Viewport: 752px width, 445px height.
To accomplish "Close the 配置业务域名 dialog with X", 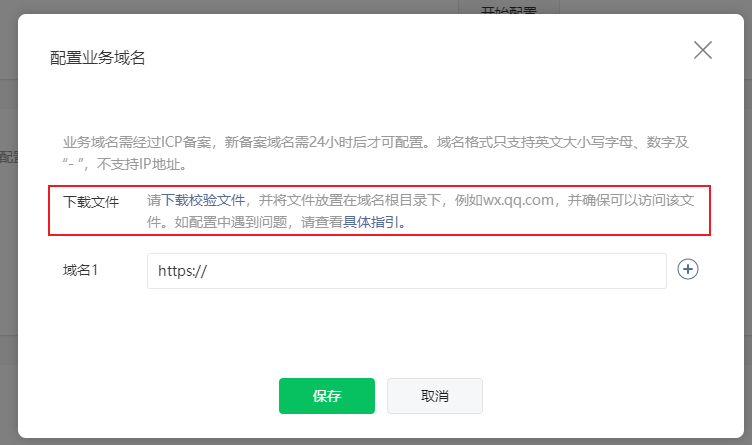I will (703, 51).
